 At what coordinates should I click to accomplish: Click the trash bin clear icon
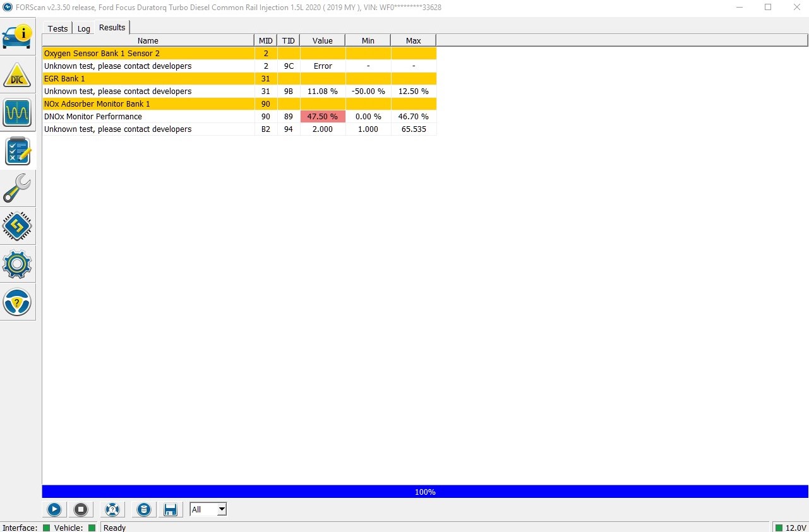144,509
